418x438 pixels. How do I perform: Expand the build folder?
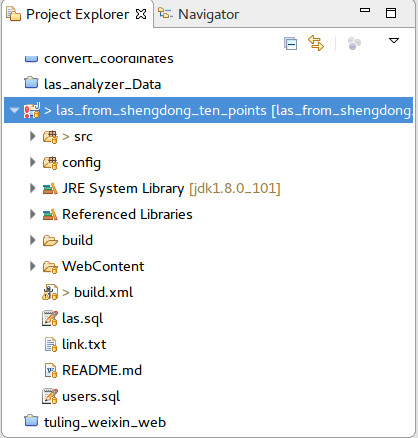pos(32,240)
